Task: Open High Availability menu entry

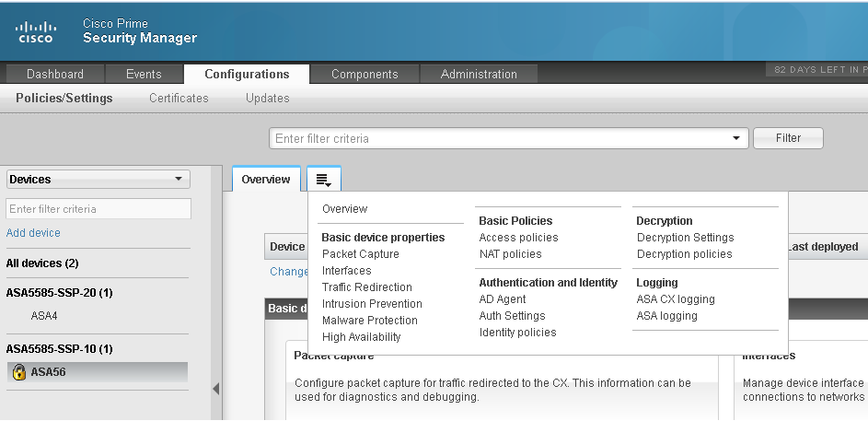Action: 361,337
